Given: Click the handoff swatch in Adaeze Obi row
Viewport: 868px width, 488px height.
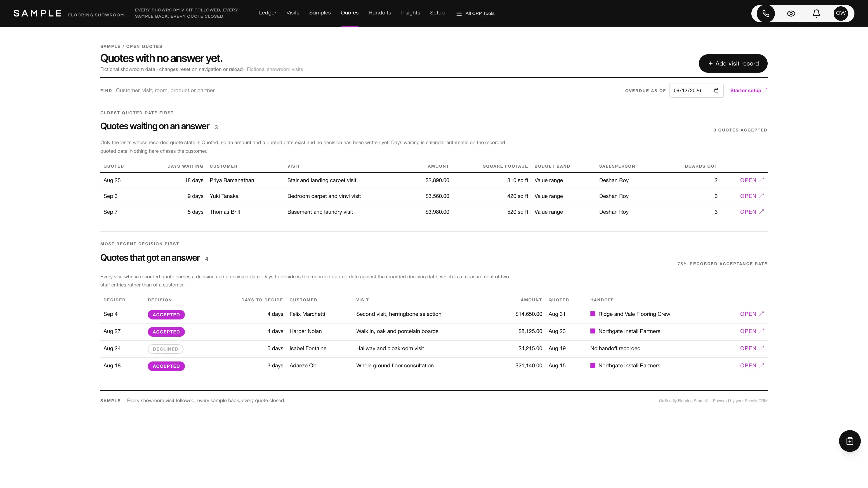Looking at the screenshot, I should 593,365.
